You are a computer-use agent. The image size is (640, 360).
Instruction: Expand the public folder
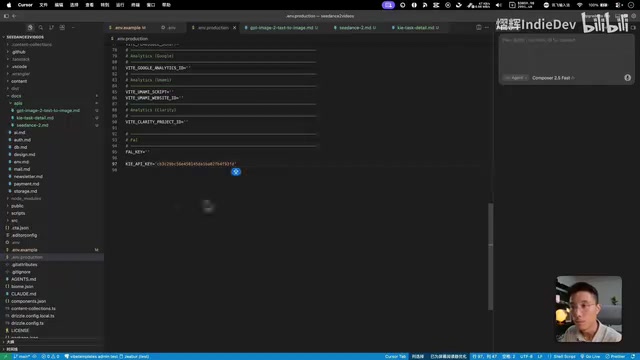pyautogui.click(x=17, y=206)
